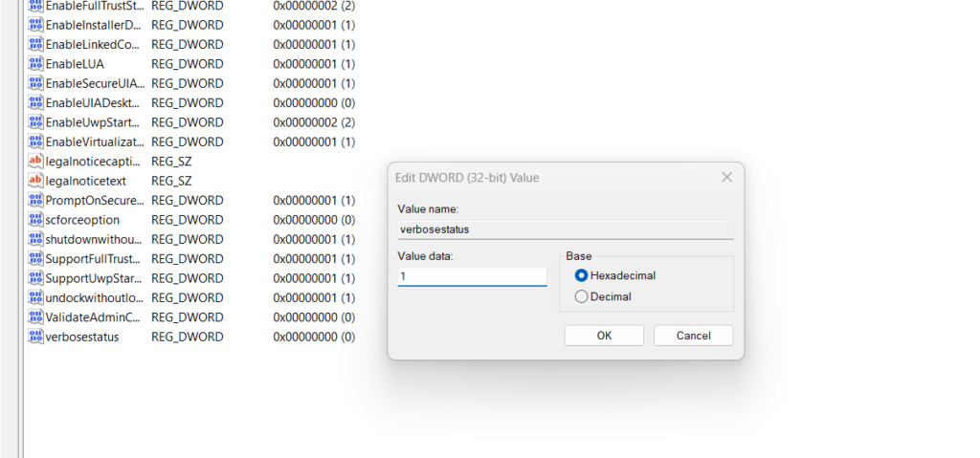Close the Edit DWORD dialog window
Viewport: 980px width, 458px height.
point(726,178)
